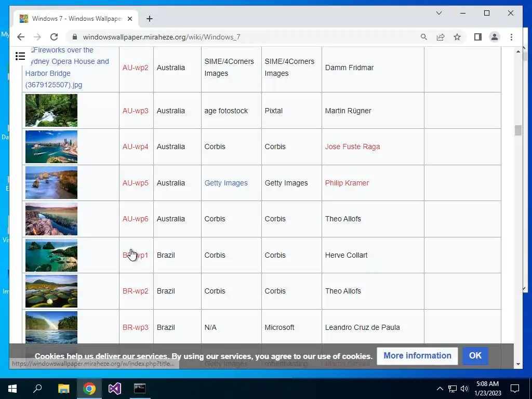Select the Microsoft cell in BR-wp3 row

point(279,327)
